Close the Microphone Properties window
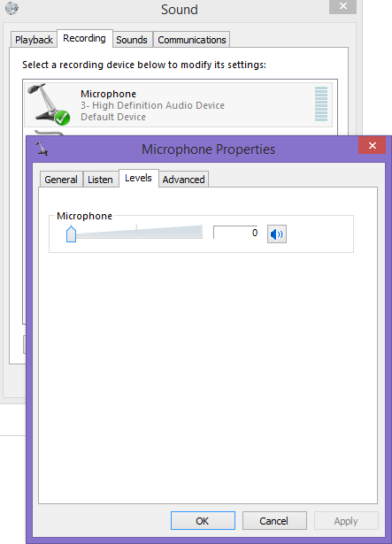 [x=373, y=145]
